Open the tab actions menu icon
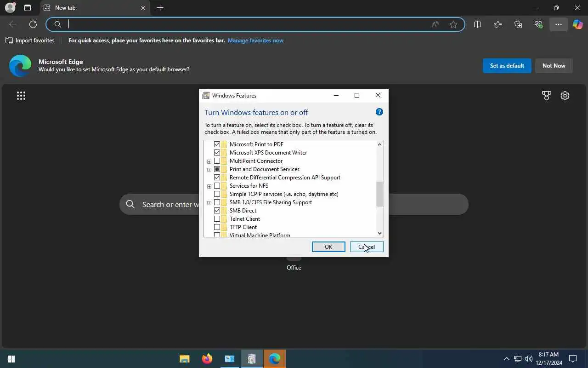 [x=28, y=8]
